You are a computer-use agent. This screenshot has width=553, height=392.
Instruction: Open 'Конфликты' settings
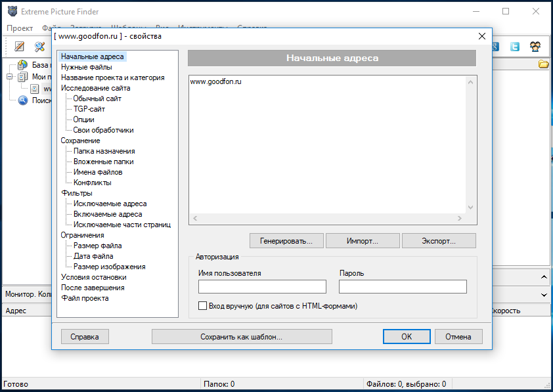coord(93,183)
